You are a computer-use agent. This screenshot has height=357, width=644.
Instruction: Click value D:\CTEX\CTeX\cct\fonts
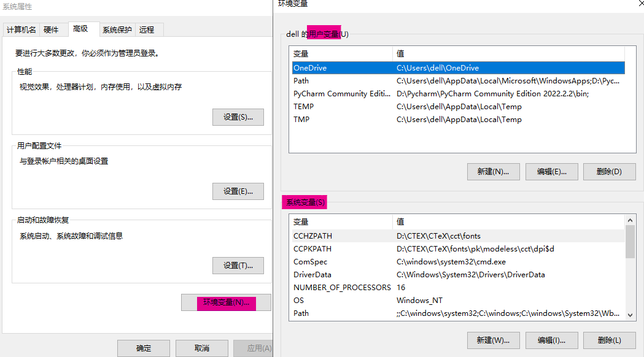pos(438,236)
